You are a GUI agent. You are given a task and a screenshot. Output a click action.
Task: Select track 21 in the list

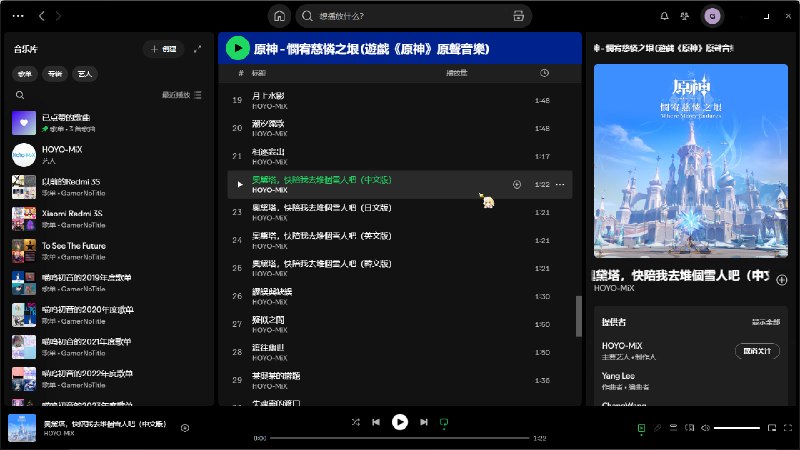click(x=399, y=157)
